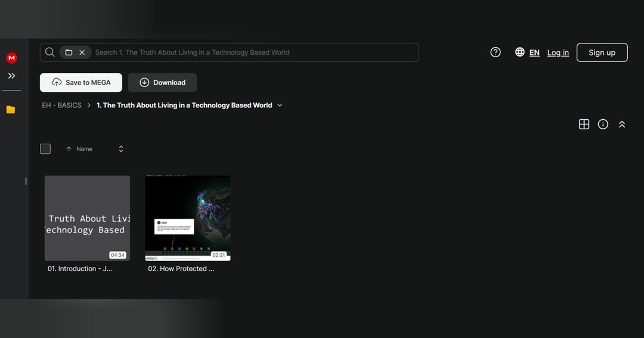
Task: Click the MEGA logo icon
Action: tap(11, 58)
